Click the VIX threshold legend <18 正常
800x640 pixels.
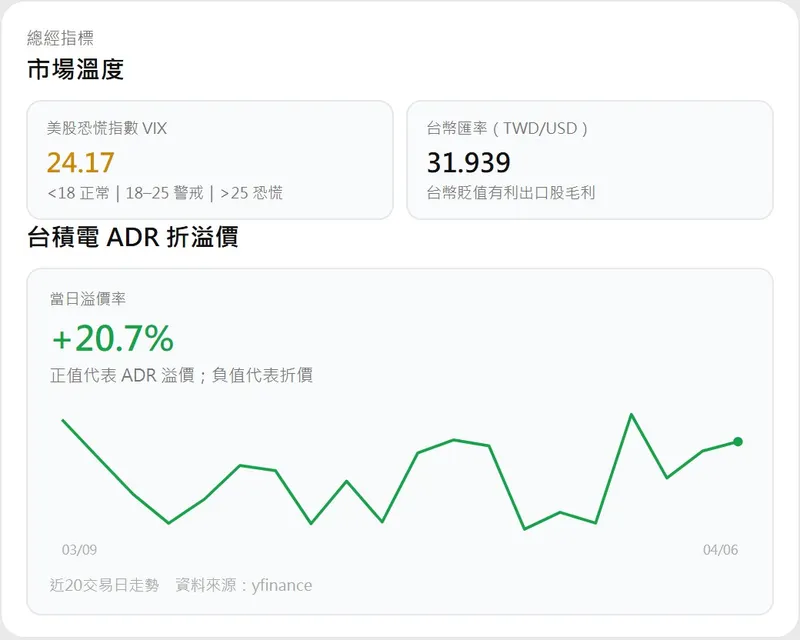(79, 193)
